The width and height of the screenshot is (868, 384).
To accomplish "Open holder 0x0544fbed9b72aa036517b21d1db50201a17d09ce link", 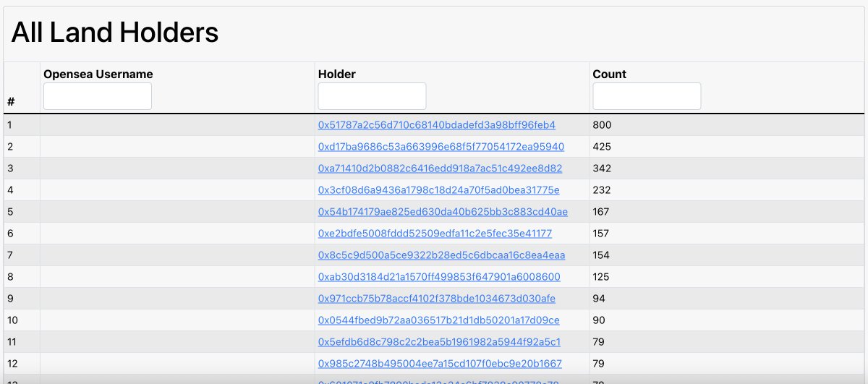I will pyautogui.click(x=439, y=320).
